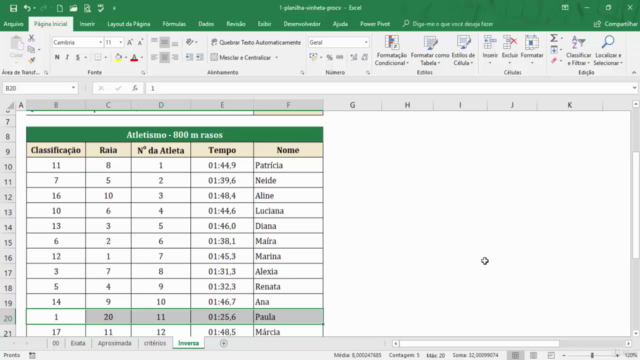Open the Arquivo menu

(x=13, y=24)
